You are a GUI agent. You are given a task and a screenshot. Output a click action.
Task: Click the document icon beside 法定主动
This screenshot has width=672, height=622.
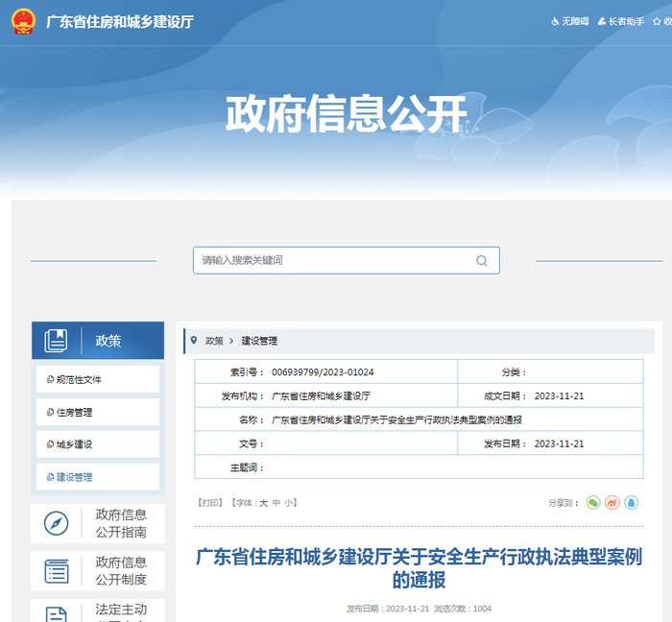[56, 614]
